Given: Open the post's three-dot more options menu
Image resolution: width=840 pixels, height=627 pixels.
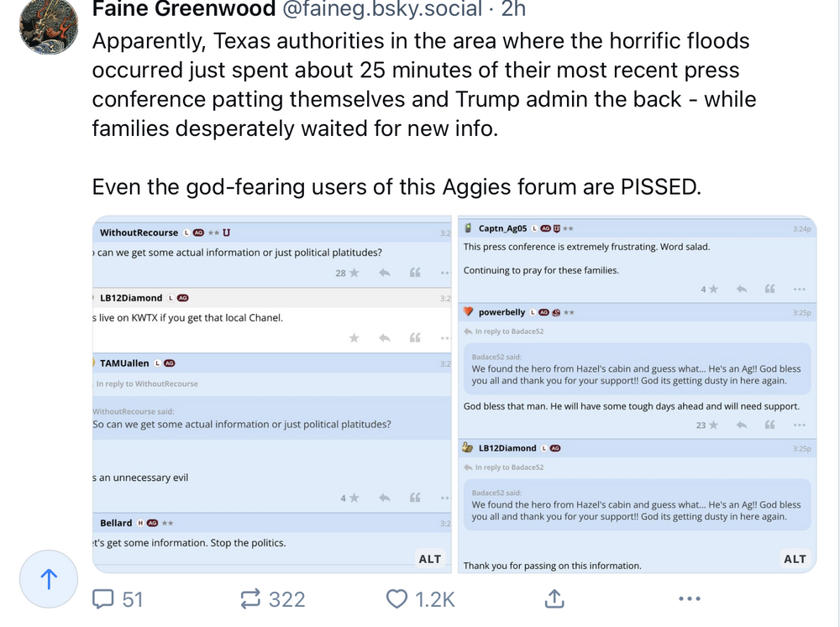Looking at the screenshot, I should point(689,598).
